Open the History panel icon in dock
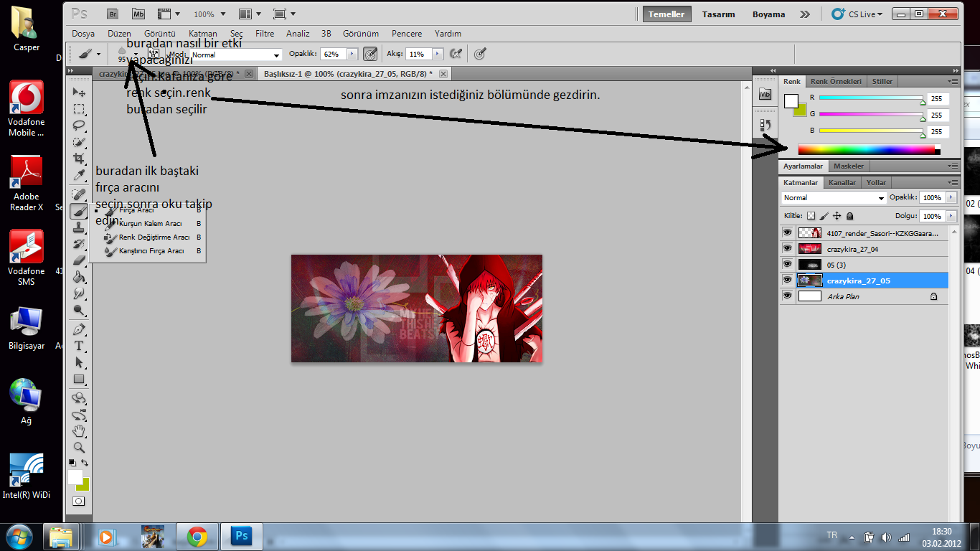The image size is (980, 551). pos(765,126)
